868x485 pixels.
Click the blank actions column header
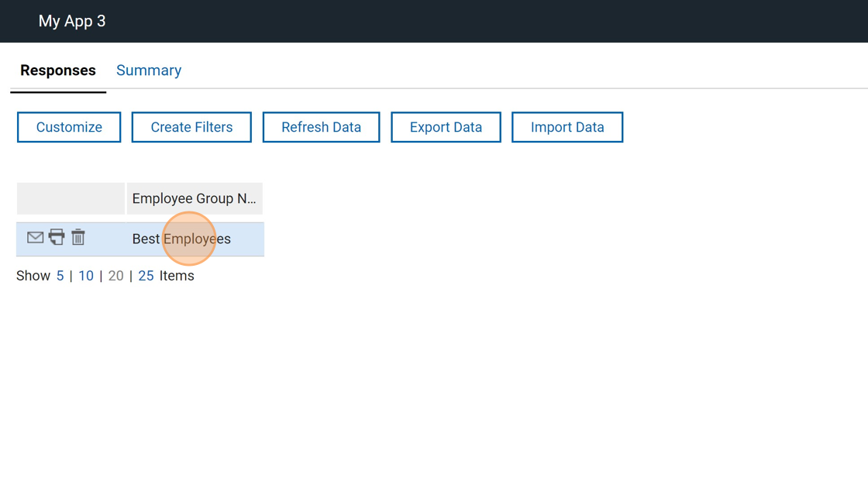[71, 198]
